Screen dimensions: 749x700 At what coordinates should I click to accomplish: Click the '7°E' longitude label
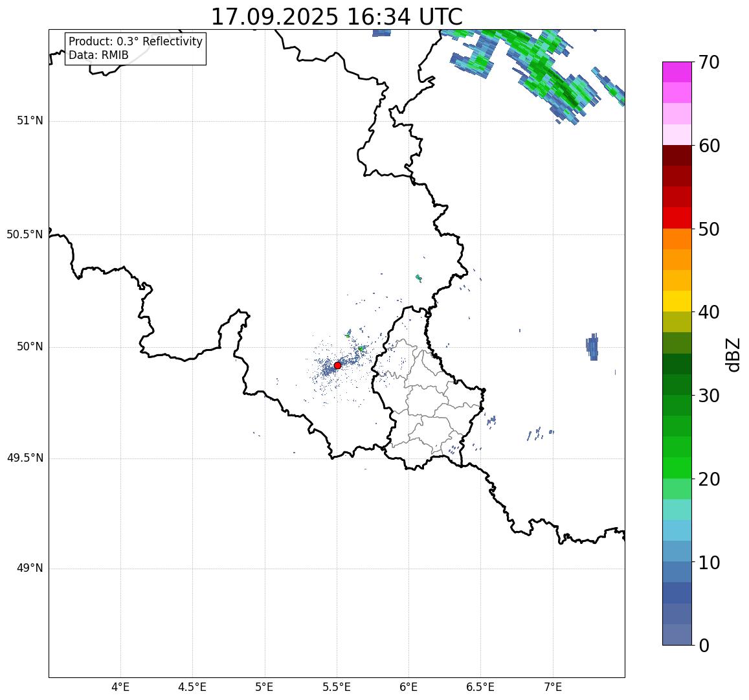(553, 687)
